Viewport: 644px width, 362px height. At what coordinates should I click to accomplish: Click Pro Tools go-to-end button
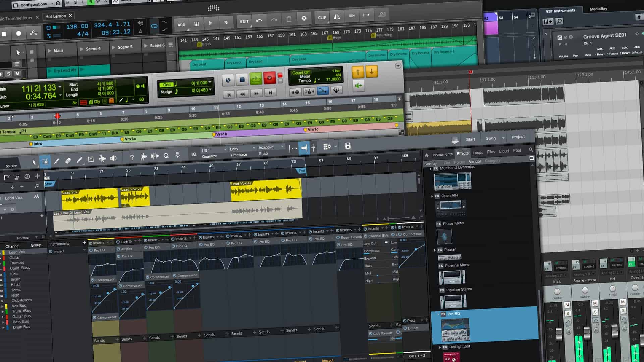[270, 93]
